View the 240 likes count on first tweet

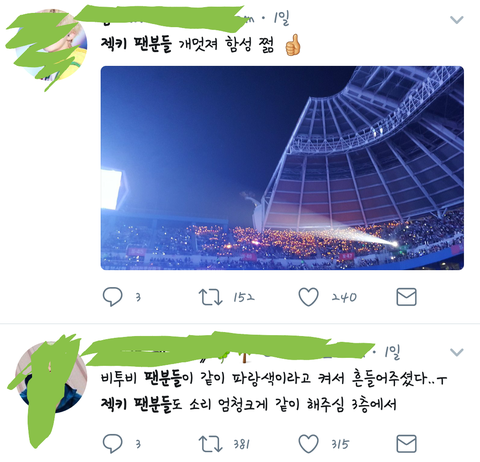click(x=344, y=297)
